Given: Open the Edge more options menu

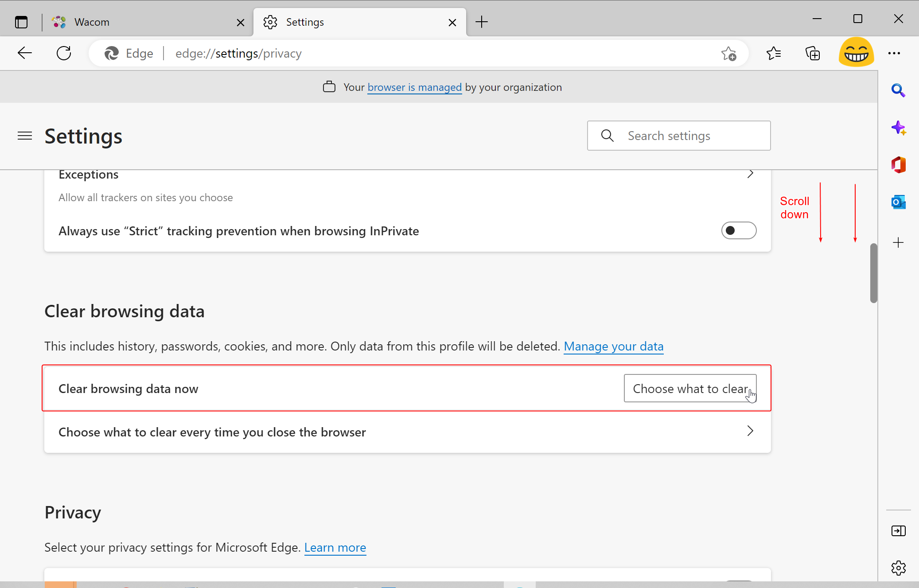Looking at the screenshot, I should pos(894,54).
